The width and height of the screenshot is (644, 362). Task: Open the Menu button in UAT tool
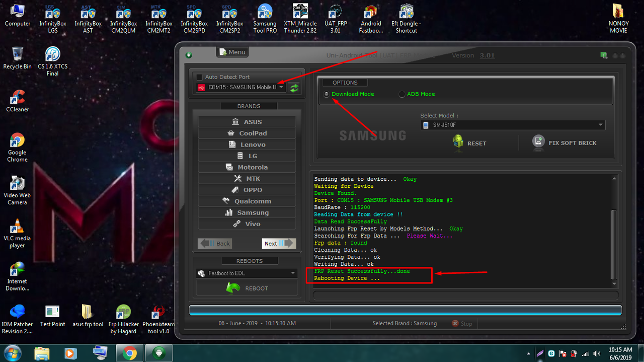pyautogui.click(x=232, y=52)
